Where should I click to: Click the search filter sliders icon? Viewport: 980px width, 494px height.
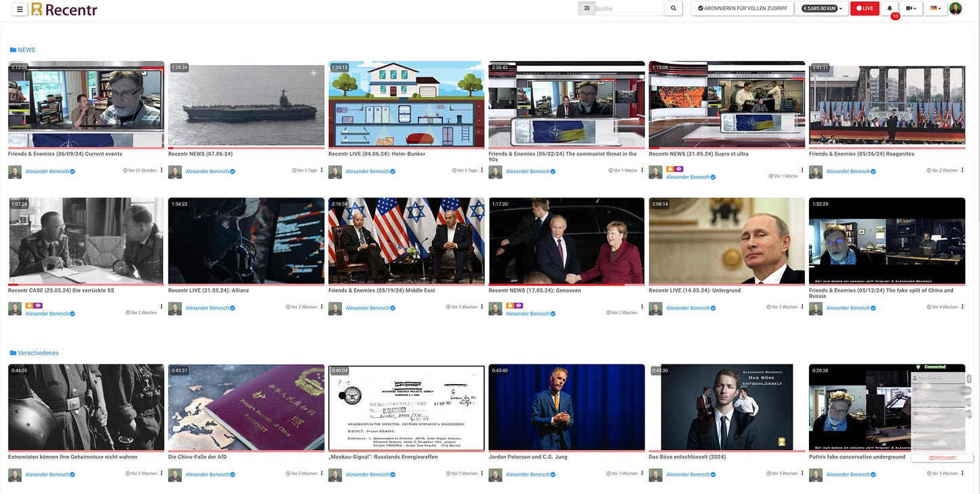(x=587, y=9)
